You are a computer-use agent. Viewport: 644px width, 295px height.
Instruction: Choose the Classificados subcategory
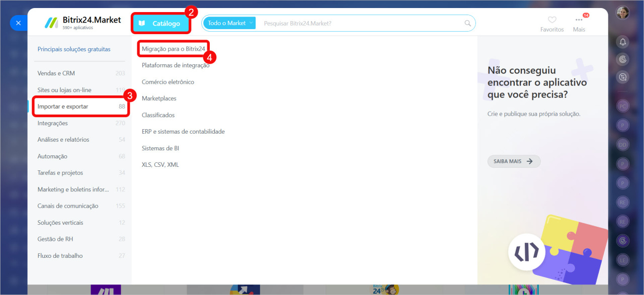(x=158, y=115)
